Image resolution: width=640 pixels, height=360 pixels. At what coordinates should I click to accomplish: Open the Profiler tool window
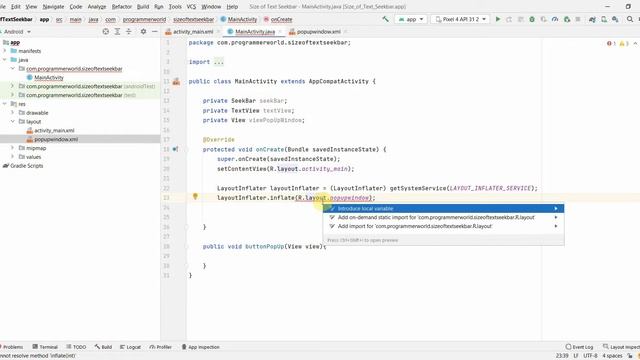(x=160, y=347)
